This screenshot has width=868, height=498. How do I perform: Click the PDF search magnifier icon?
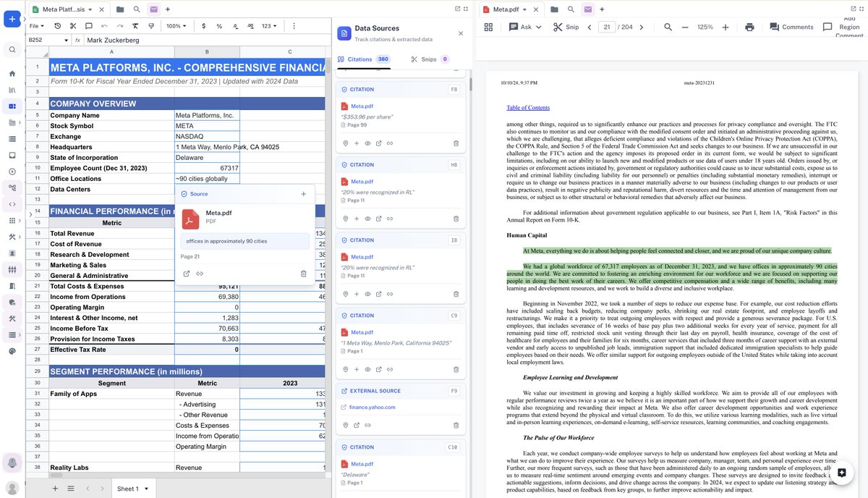coord(668,27)
